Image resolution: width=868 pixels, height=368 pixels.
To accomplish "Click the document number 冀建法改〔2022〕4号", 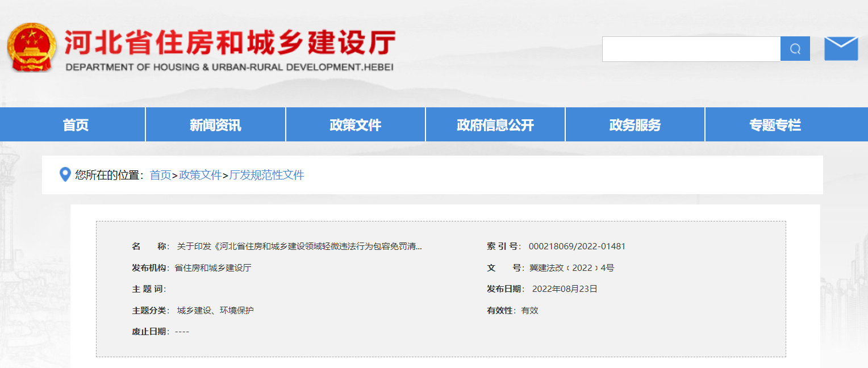I will click(571, 267).
